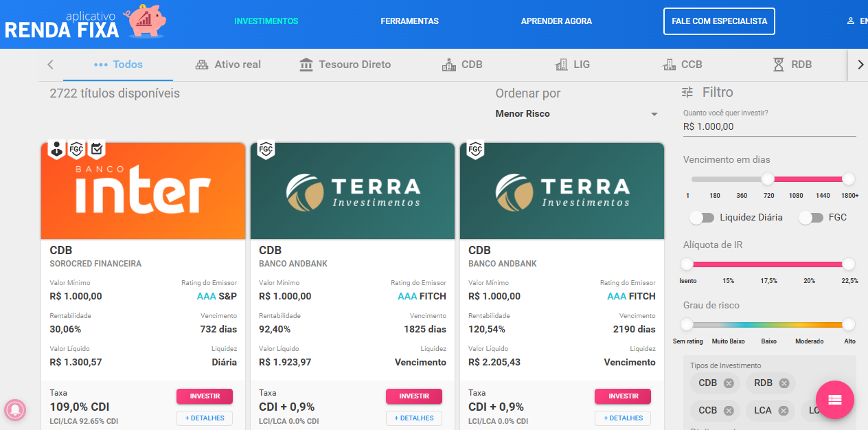Open the Fale com Especialista button

click(x=719, y=21)
